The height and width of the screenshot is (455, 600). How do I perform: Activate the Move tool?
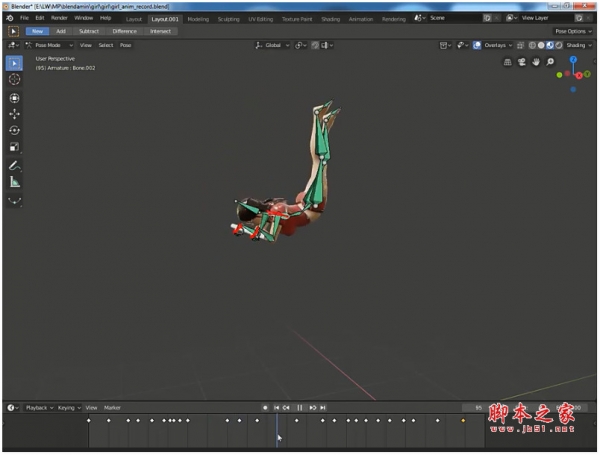click(x=14, y=114)
